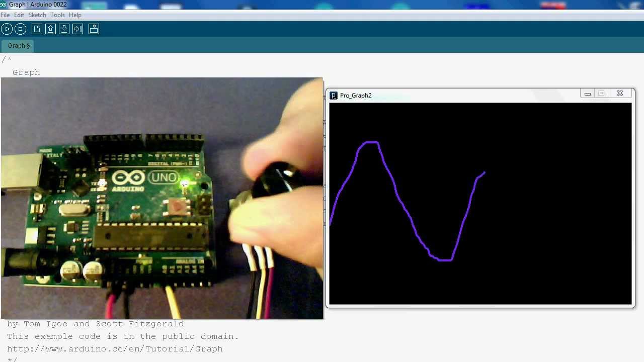Create a new sketch with the New icon

point(37,29)
